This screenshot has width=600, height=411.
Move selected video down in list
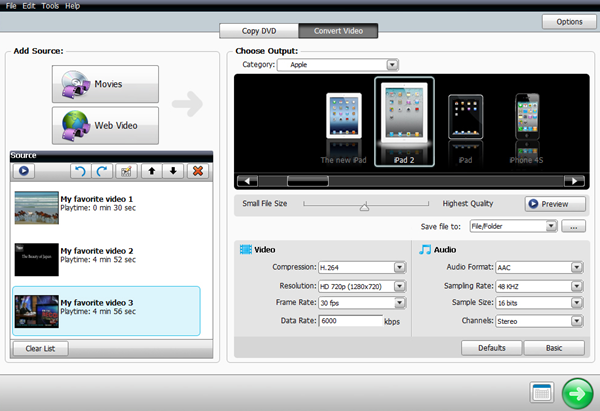point(173,171)
